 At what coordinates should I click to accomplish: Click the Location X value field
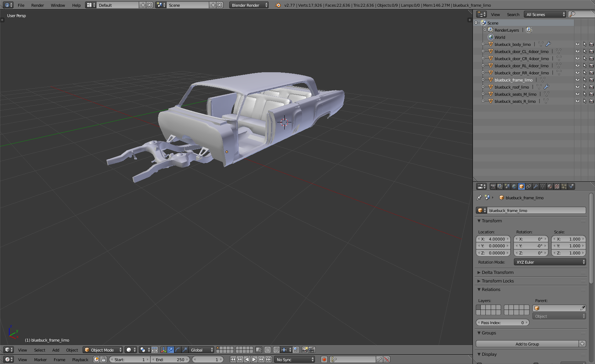(493, 239)
